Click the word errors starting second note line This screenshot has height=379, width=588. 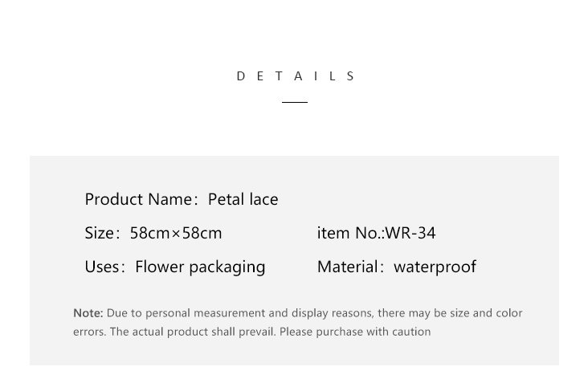click(x=90, y=332)
